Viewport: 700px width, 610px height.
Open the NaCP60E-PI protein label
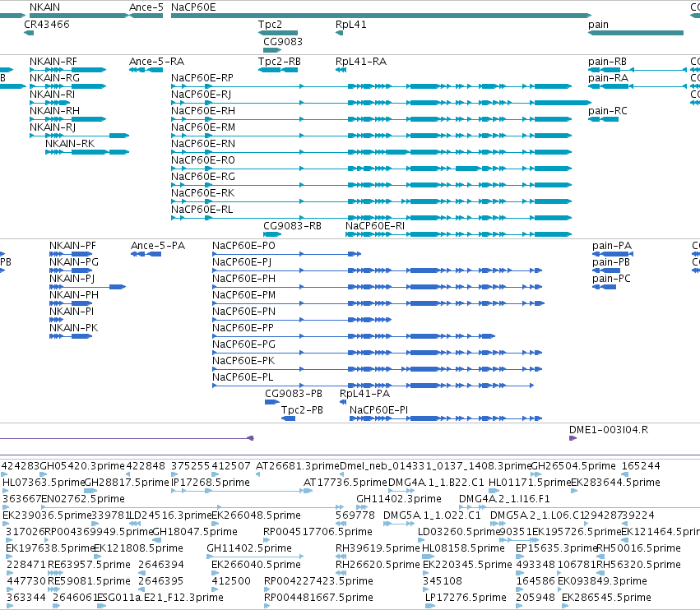pos(378,409)
